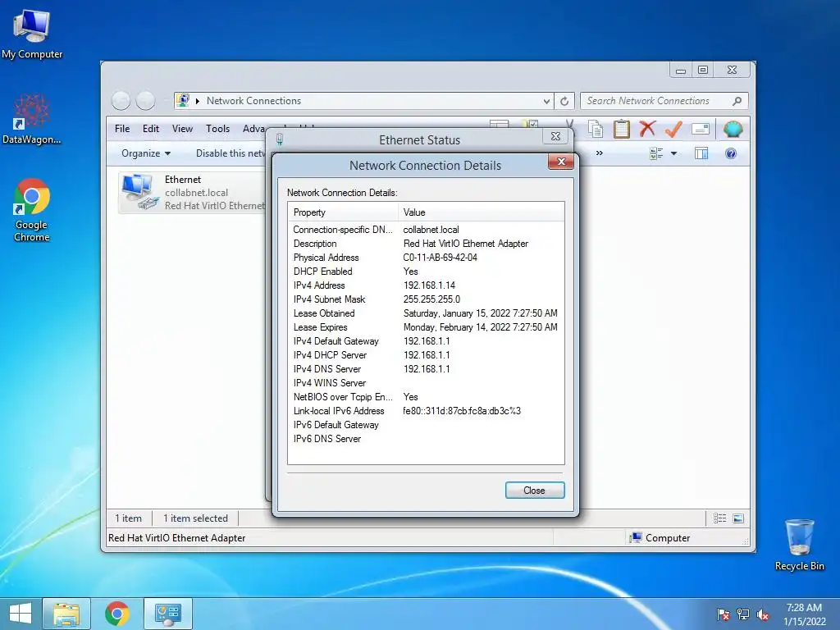Open Google Chrome desktop shortcut

point(32,210)
